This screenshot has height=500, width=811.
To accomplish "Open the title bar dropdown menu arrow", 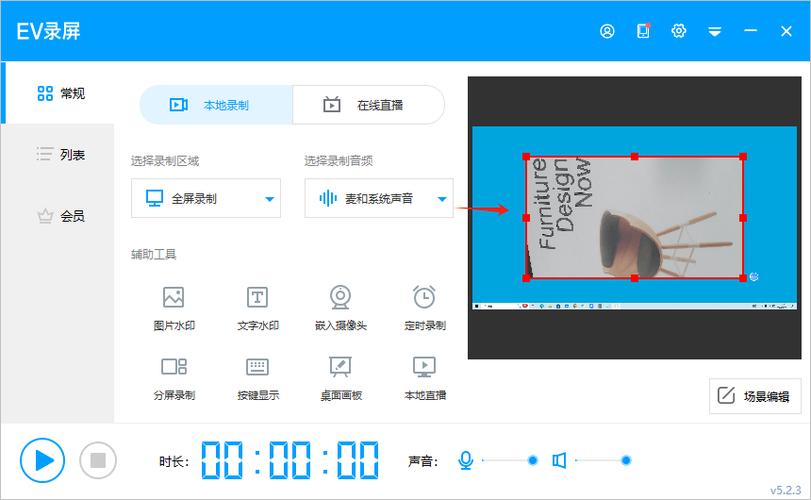I will pyautogui.click(x=715, y=31).
